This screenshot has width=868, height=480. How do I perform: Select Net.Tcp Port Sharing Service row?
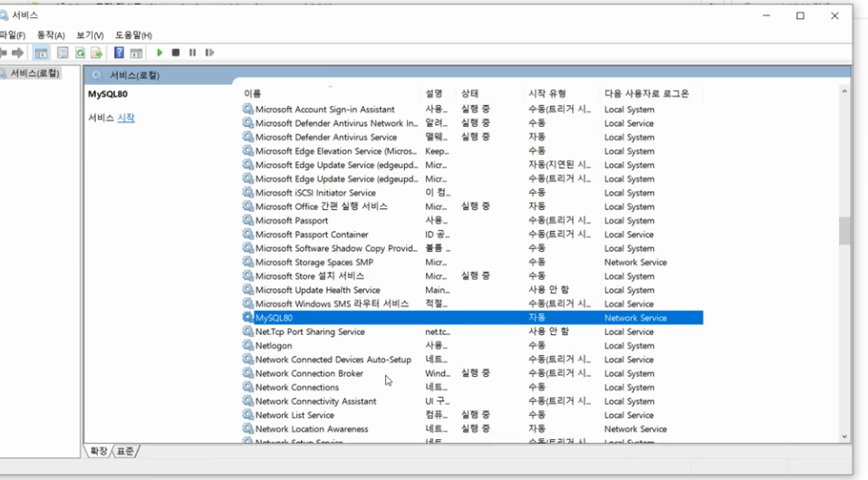point(473,331)
